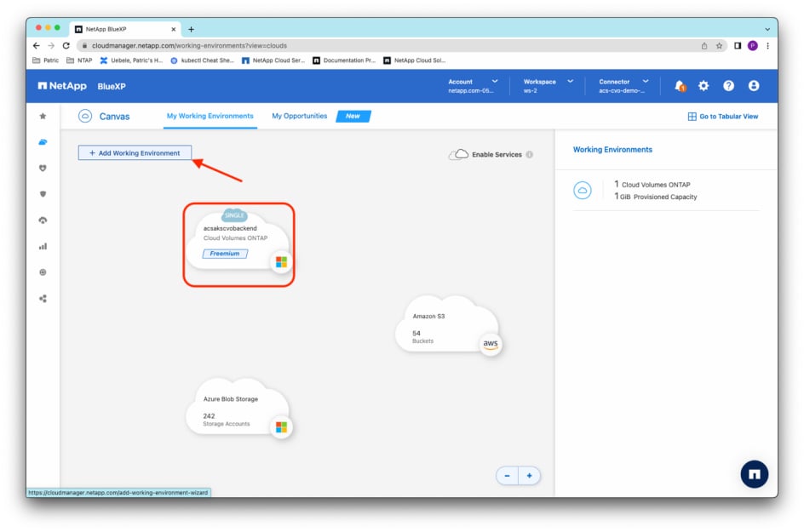The height and width of the screenshot is (532, 804).
Task: Open Documentation Pr... bookmark
Action: [344, 60]
